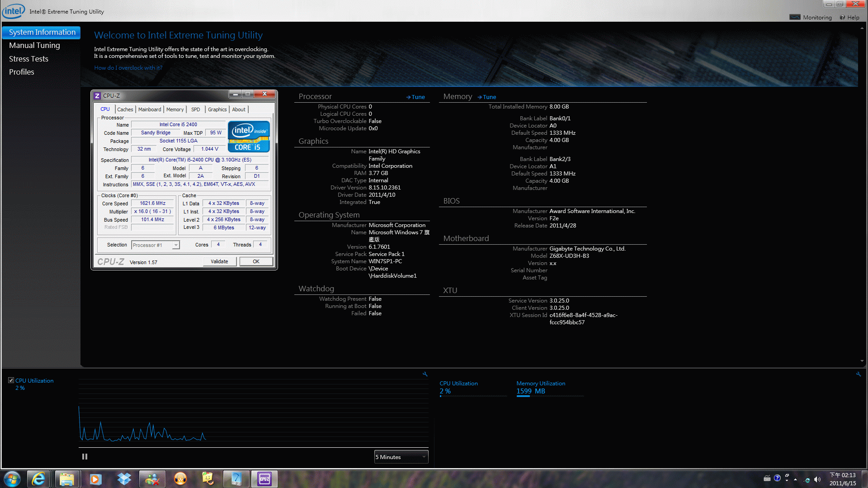Click the Driver Version 8.15.10.2361 value
The height and width of the screenshot is (488, 868).
[x=385, y=188]
